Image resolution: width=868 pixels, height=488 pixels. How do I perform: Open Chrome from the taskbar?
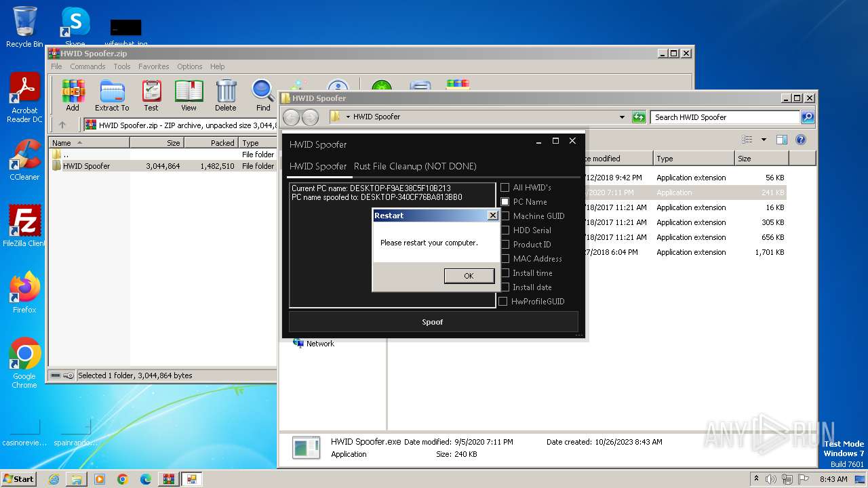pos(123,479)
